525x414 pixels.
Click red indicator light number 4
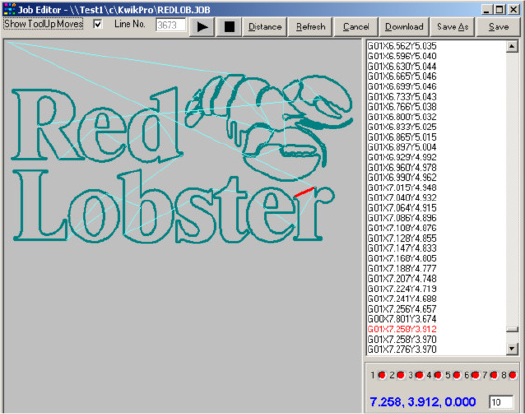pyautogui.click(x=438, y=375)
